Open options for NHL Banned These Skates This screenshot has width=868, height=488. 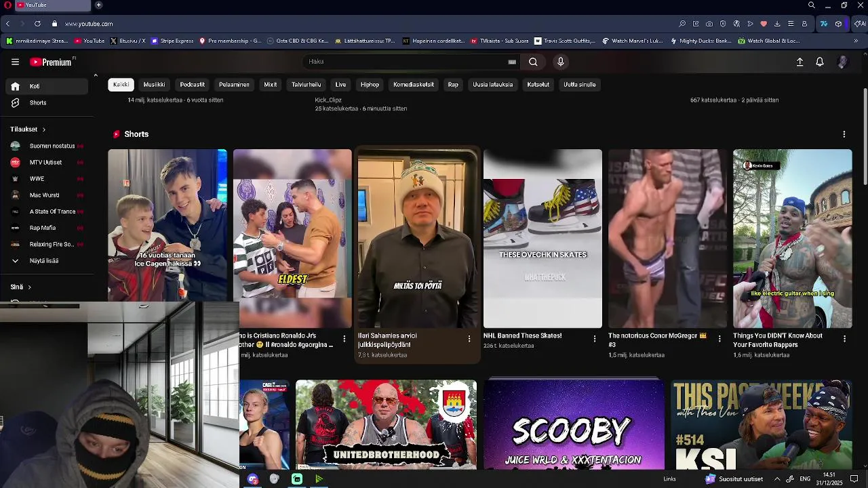point(595,339)
